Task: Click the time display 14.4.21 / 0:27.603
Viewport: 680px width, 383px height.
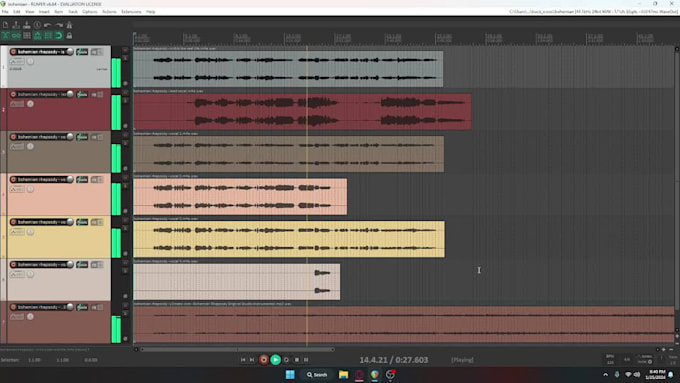Action: (x=394, y=360)
